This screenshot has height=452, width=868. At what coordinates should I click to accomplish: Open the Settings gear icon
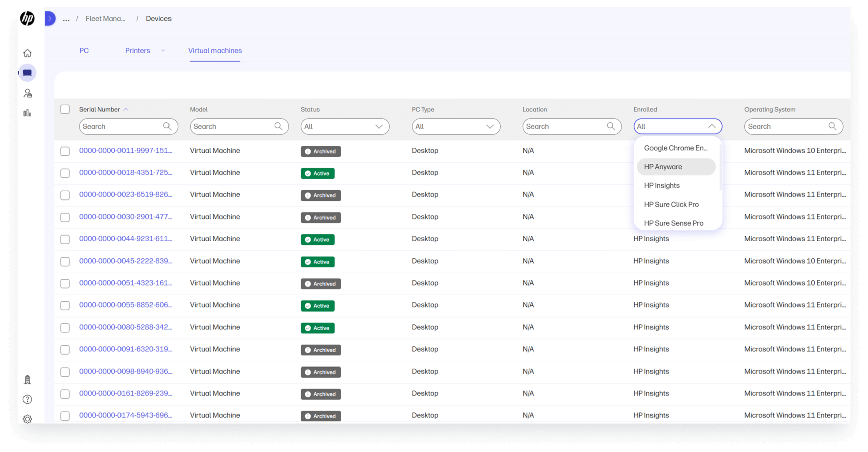(x=27, y=419)
